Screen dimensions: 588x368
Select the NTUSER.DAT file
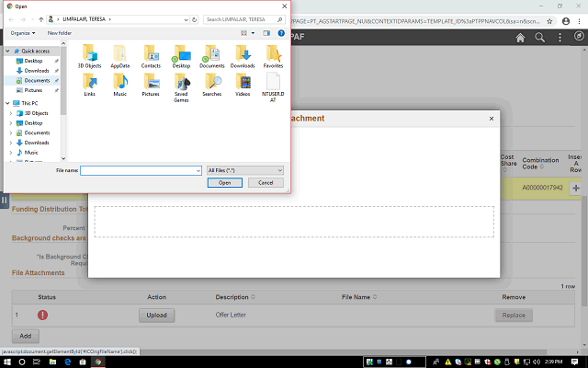coord(273,87)
